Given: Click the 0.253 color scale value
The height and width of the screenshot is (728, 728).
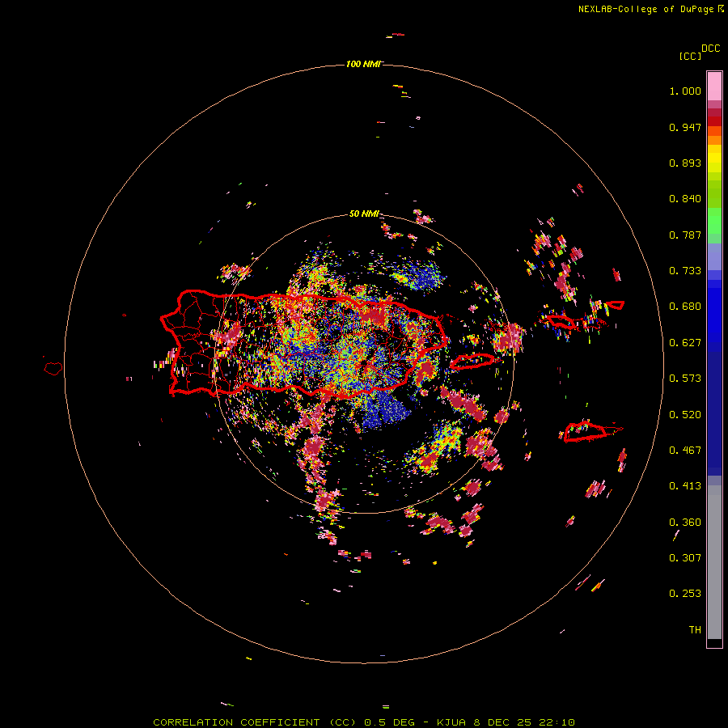Looking at the screenshot, I should point(685,594).
